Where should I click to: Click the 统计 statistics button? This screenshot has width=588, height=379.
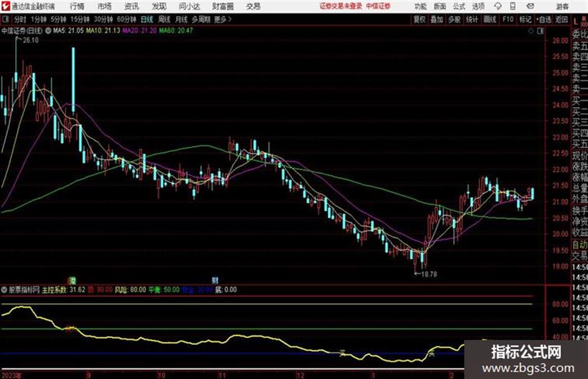472,19
